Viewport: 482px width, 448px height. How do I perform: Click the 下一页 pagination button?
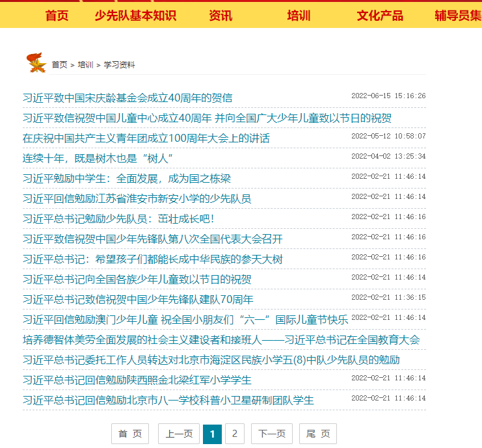click(272, 434)
